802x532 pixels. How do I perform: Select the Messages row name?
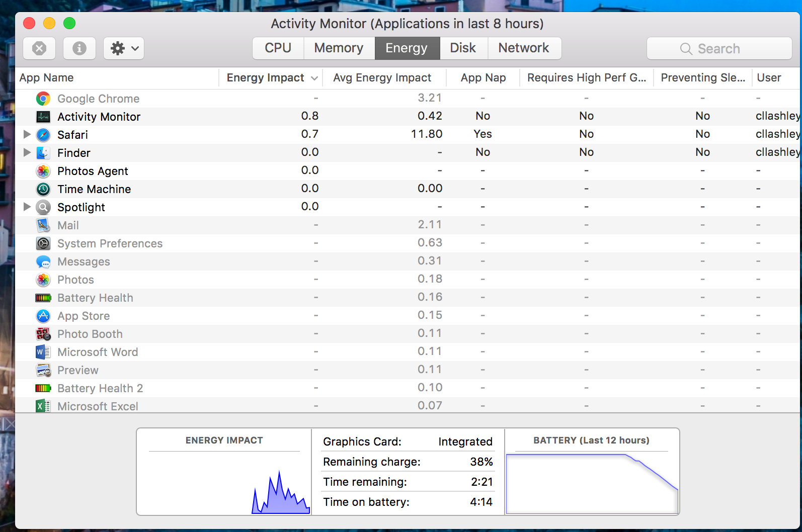[x=84, y=261]
